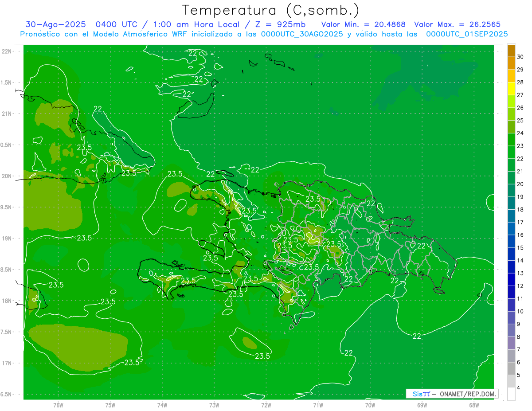The width and height of the screenshot is (532, 411).
Task: Click '1:00 am Hora Local' in header
Action: pyautogui.click(x=197, y=24)
